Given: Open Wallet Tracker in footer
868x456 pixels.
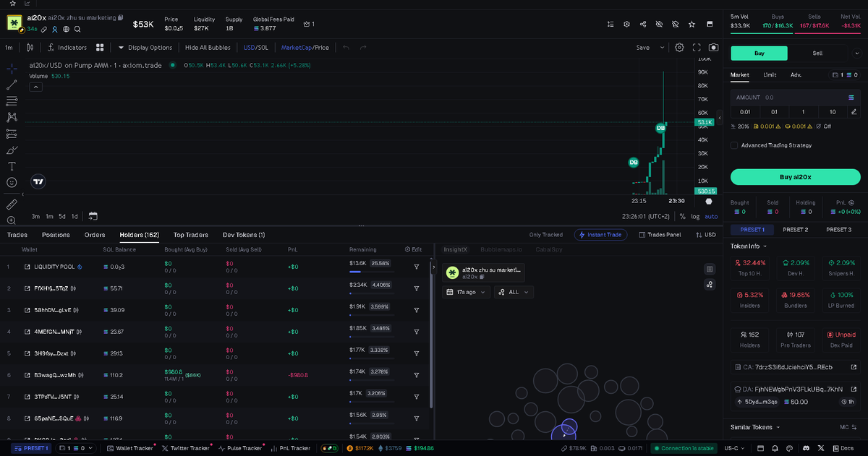Looking at the screenshot, I should (x=129, y=448).
